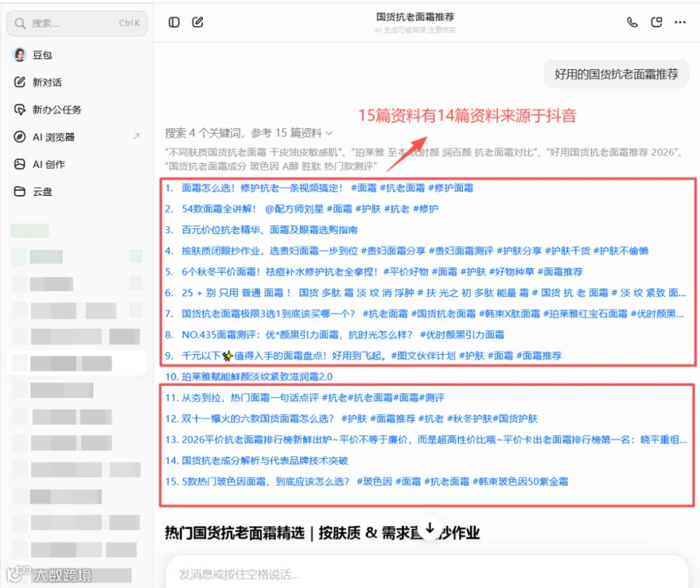Select the AI 创作 menu item
The width and height of the screenshot is (700, 588).
[x=77, y=164]
